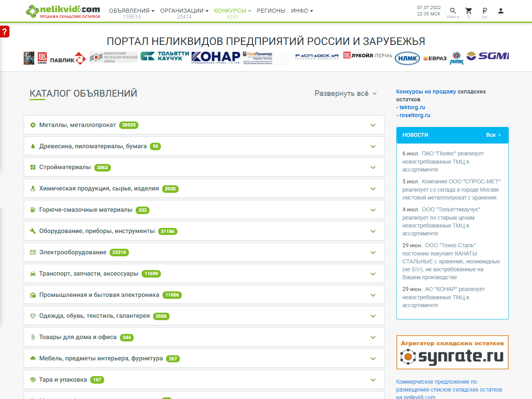
Task: Expand the Металлы, металлопрокат category
Action: (x=204, y=125)
